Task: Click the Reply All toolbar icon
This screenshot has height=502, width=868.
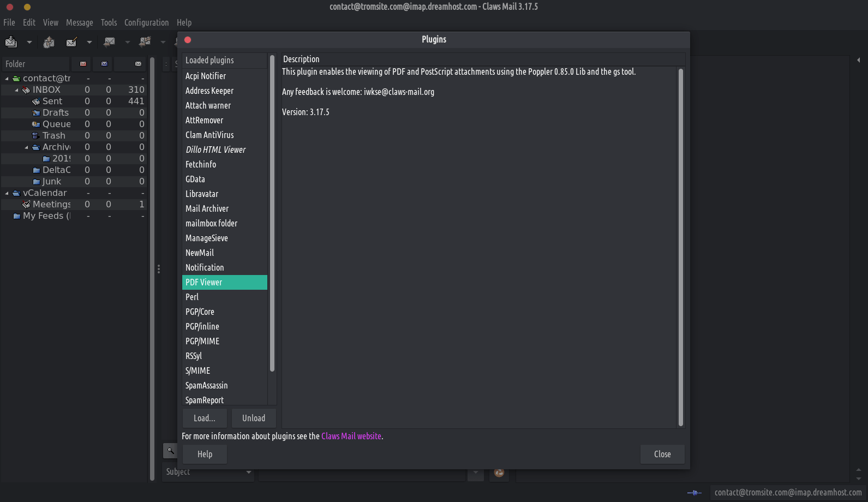Action: click(145, 42)
